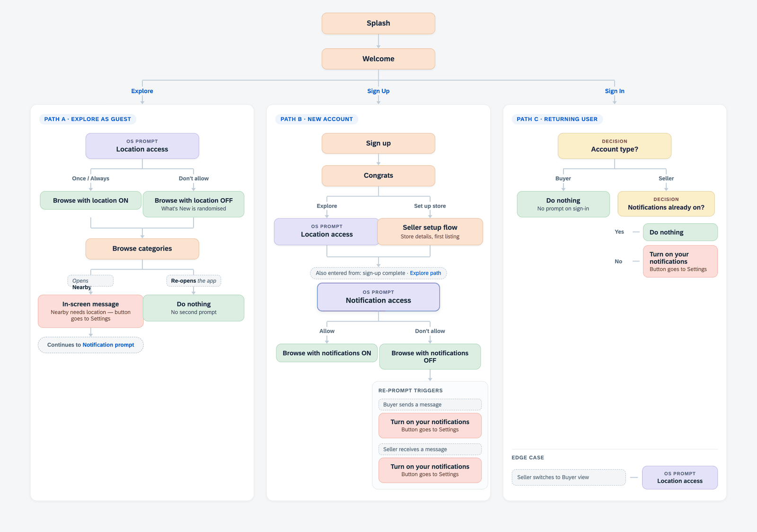Select 'Turn on your notifications' under Buyer sends a message
This screenshot has height=532, width=757.
click(x=430, y=426)
